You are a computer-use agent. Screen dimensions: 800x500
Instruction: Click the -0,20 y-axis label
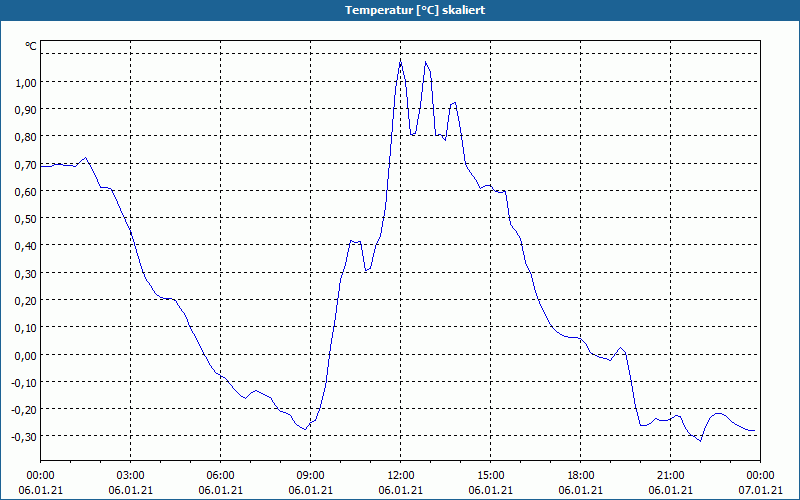(24, 409)
